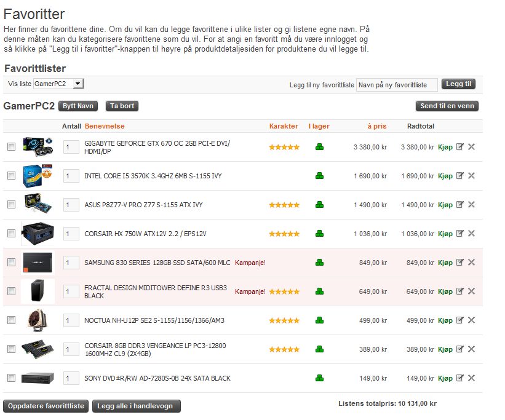Click stock status icon for Intel Core i5
The image size is (505, 420).
tap(319, 176)
